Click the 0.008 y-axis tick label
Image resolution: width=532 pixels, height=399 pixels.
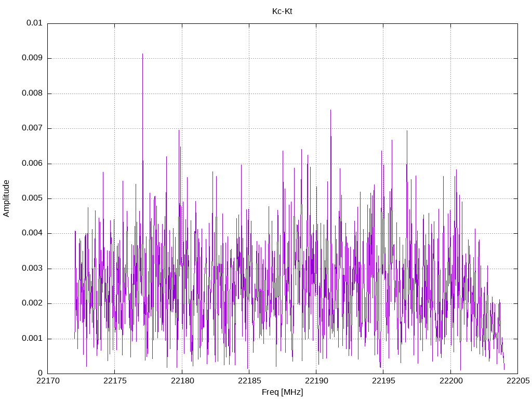point(32,93)
